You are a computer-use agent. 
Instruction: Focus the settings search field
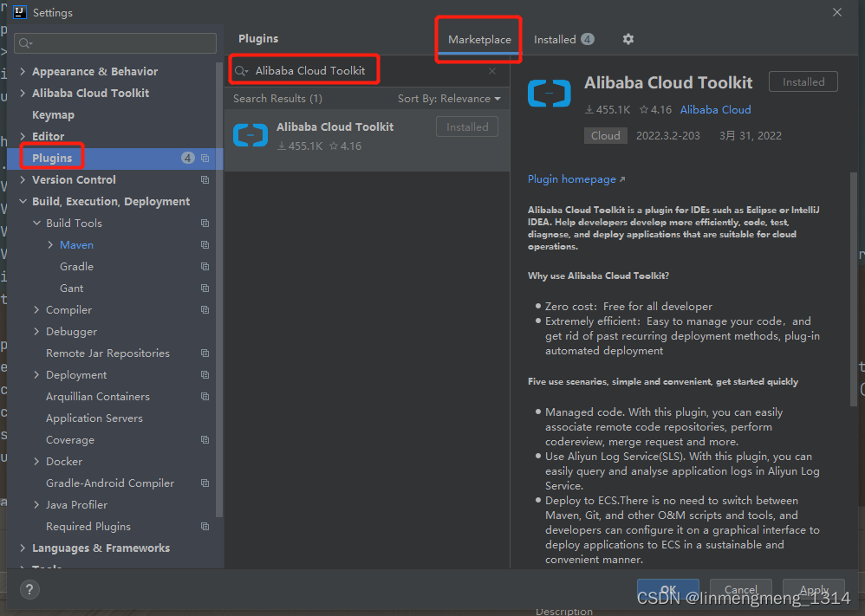coord(115,43)
